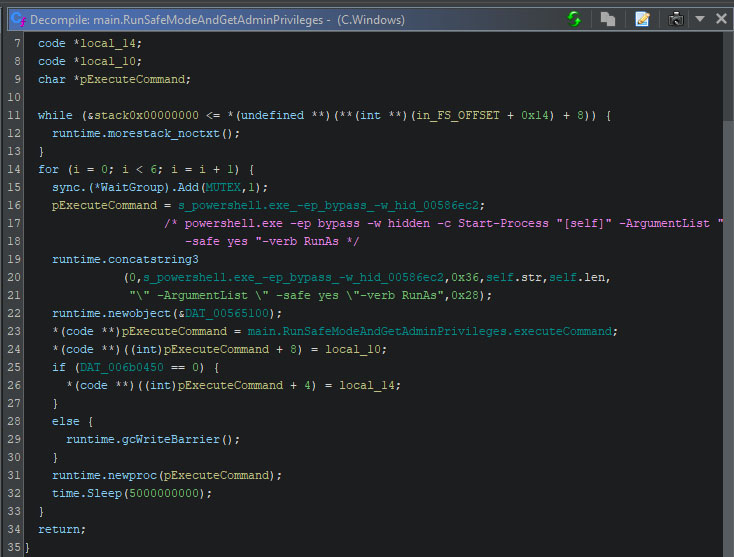Click 'runtime.newobject' on line 22
Image resolution: width=734 pixels, height=557 pixels.
pyautogui.click(x=111, y=313)
